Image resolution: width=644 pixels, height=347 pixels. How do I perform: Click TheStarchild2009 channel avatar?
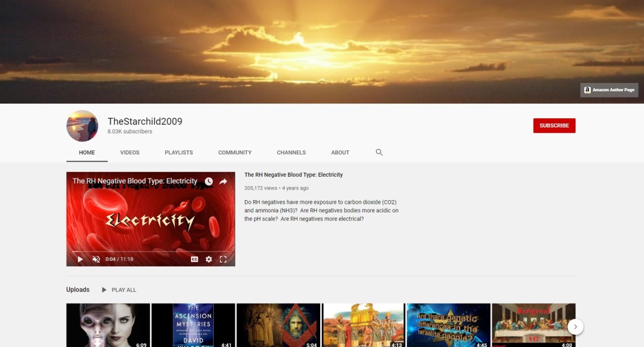[82, 126]
